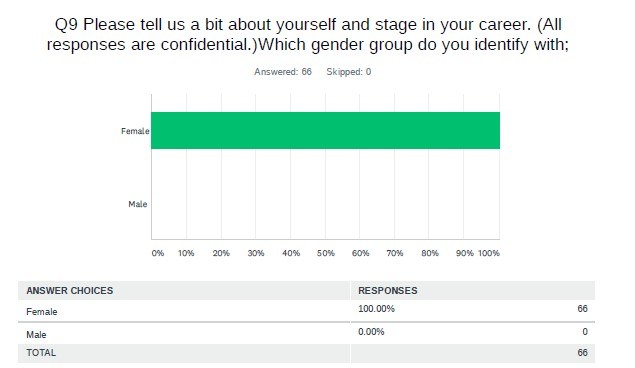Click the ANSWER CHOICES column header
635x368 pixels.
click(x=70, y=291)
